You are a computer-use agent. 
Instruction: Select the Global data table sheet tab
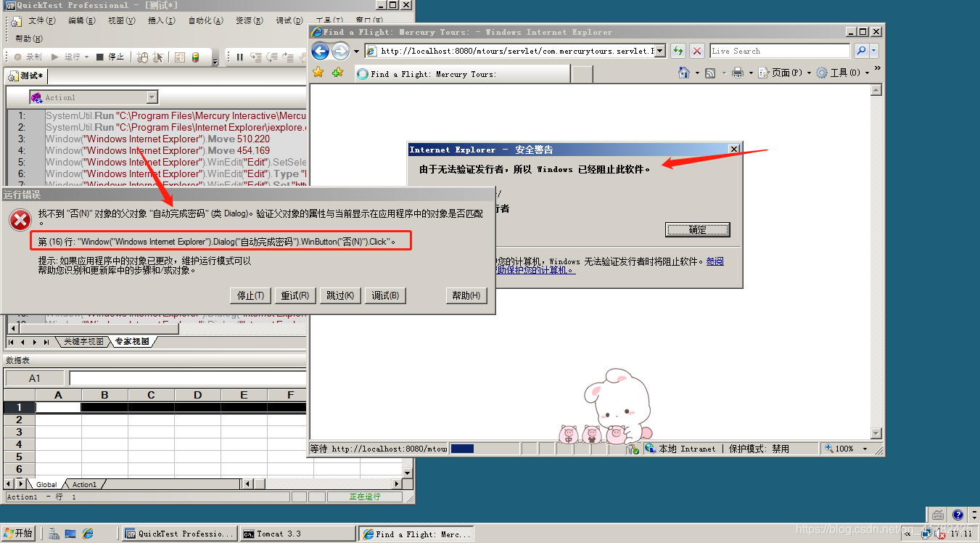[x=46, y=484]
